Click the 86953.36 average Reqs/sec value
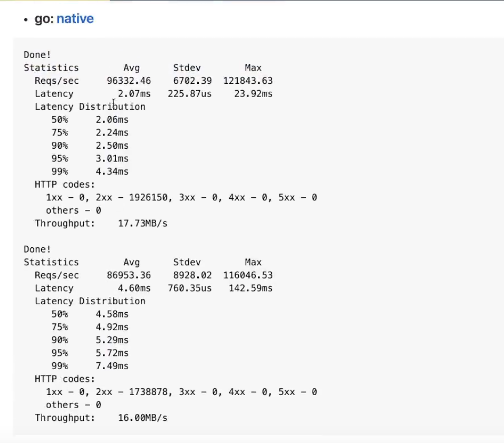The height and width of the screenshot is (443, 504). coord(129,275)
